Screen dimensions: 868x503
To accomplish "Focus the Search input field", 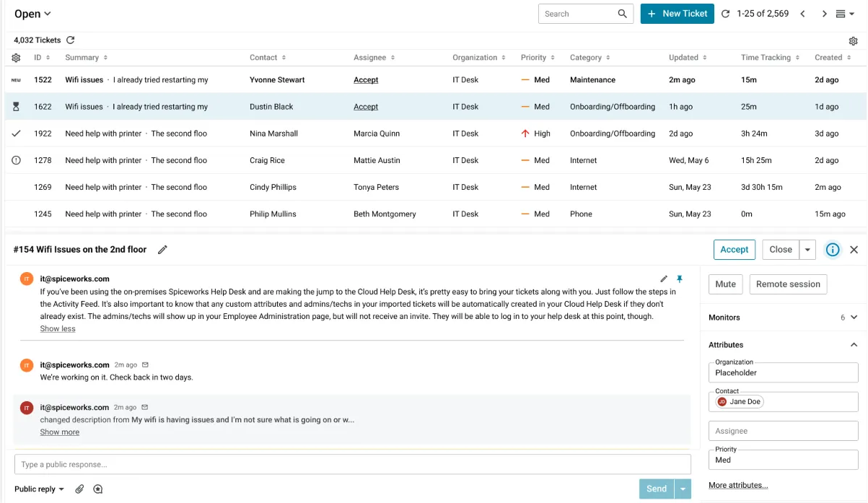I will click(x=578, y=14).
